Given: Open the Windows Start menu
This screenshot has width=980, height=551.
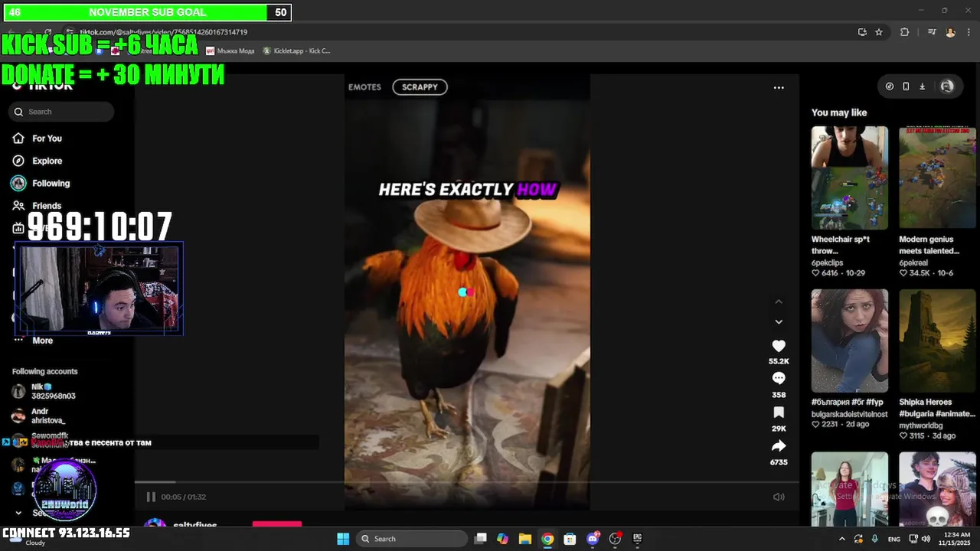Looking at the screenshot, I should pyautogui.click(x=343, y=539).
